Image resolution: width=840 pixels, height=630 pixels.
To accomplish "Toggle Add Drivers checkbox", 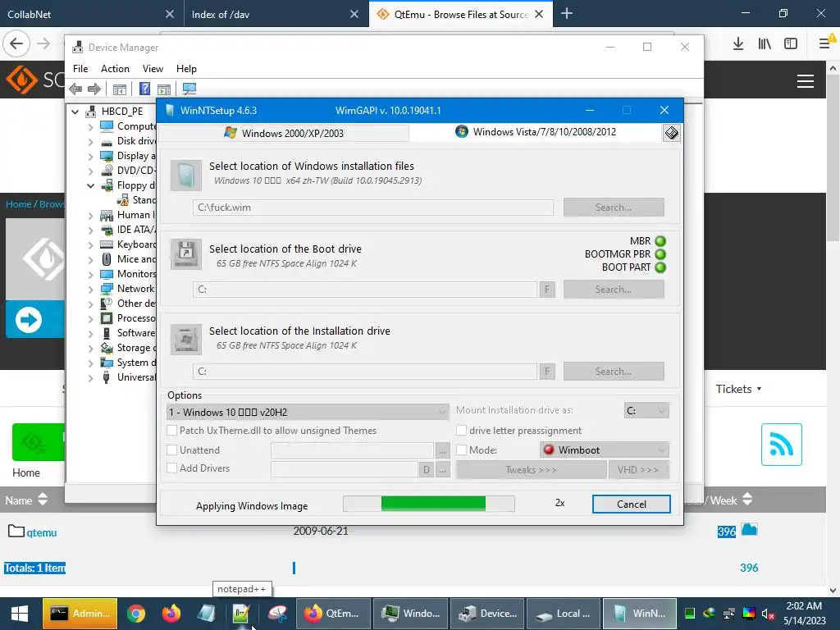I will (172, 468).
